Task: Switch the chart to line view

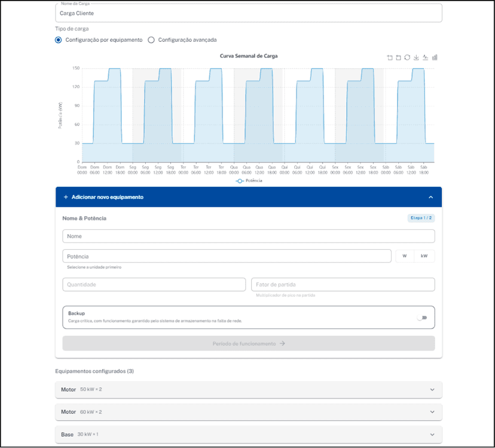Action: coord(425,57)
